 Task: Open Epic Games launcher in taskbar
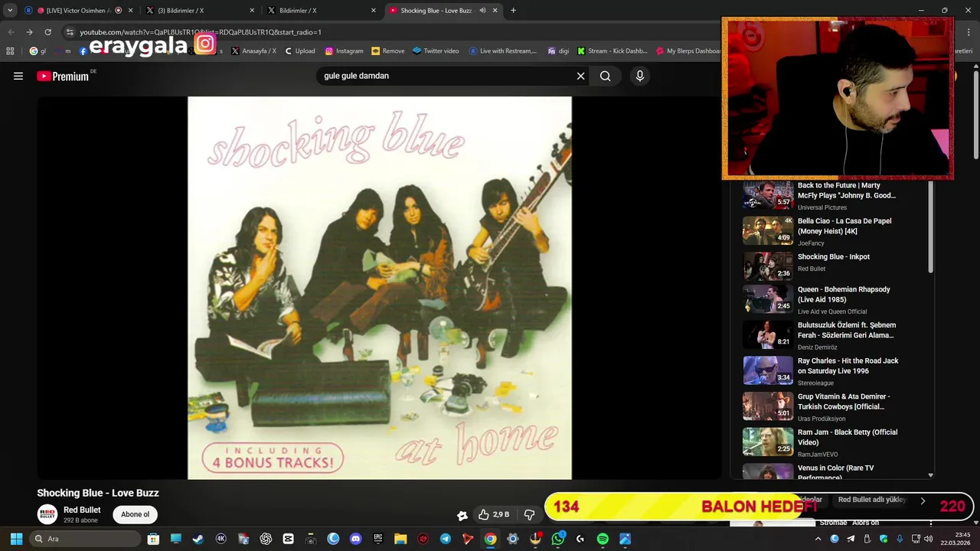(378, 539)
